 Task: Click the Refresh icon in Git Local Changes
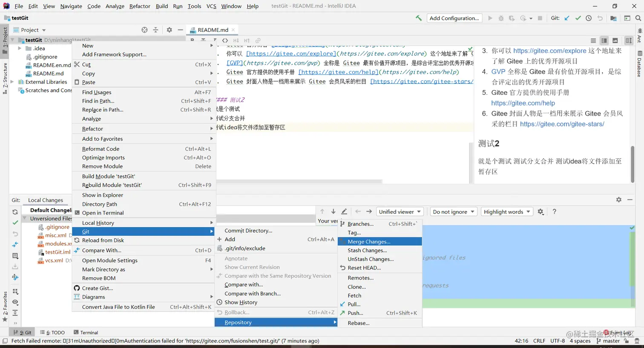tap(15, 211)
